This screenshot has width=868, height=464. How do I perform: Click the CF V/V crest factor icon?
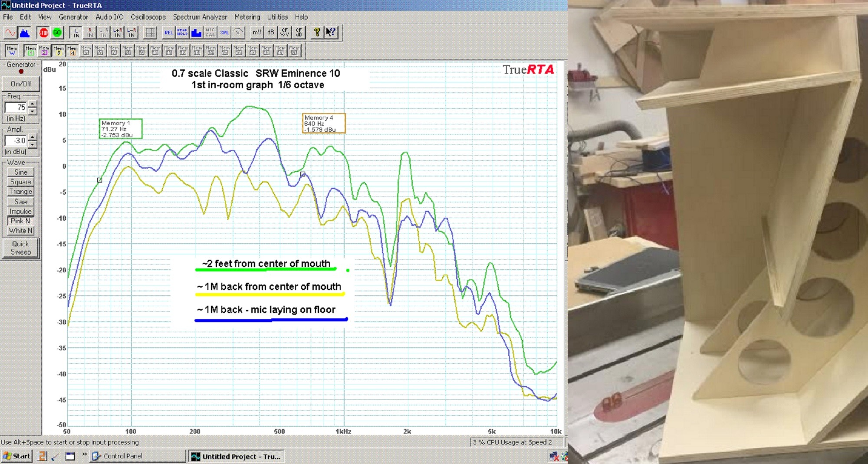tap(285, 33)
